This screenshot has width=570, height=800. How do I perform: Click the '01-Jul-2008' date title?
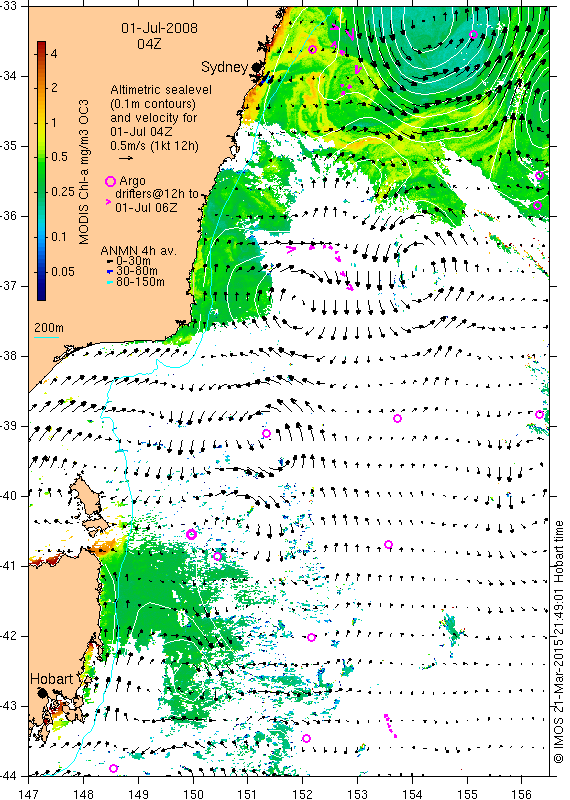pos(159,28)
